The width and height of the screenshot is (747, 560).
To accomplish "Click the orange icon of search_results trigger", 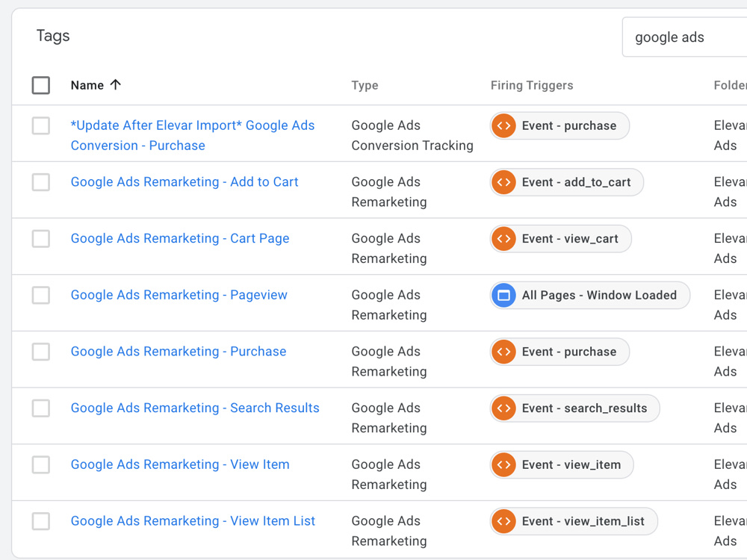I will coord(503,408).
